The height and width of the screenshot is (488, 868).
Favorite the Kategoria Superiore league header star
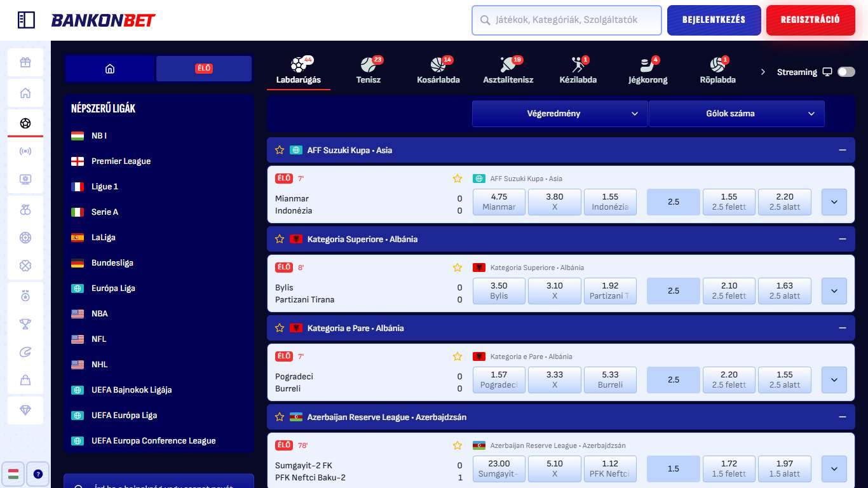coord(280,239)
